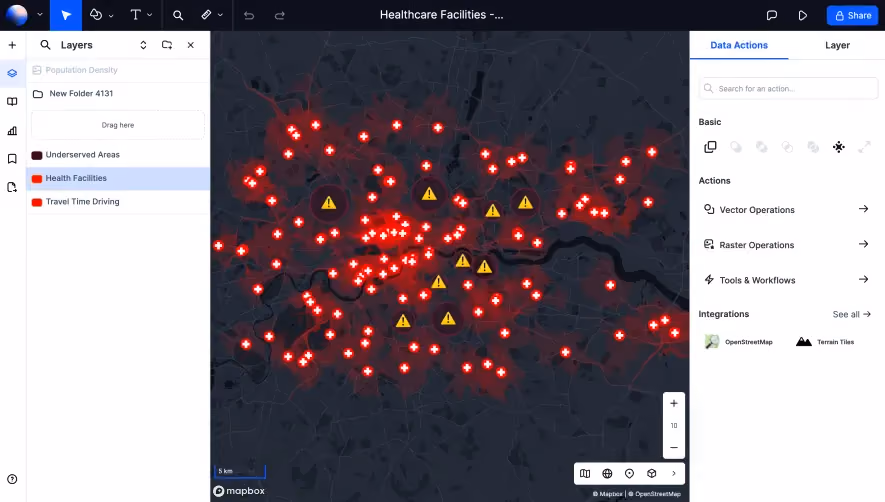The height and width of the screenshot is (502, 885).
Task: Open the bar chart sidebar icon
Action: [x=12, y=130]
